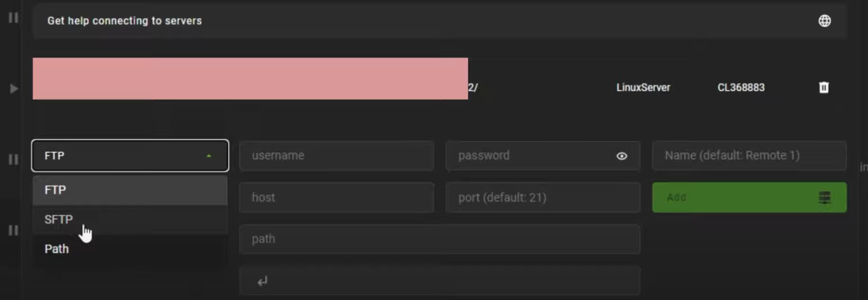The width and height of the screenshot is (868, 300).
Task: Select FTP option from the list
Action: coord(129,190)
